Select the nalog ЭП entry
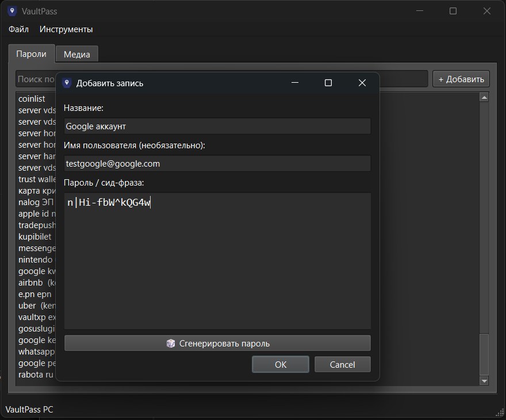Viewport: 506px width, 420px height. [x=36, y=202]
